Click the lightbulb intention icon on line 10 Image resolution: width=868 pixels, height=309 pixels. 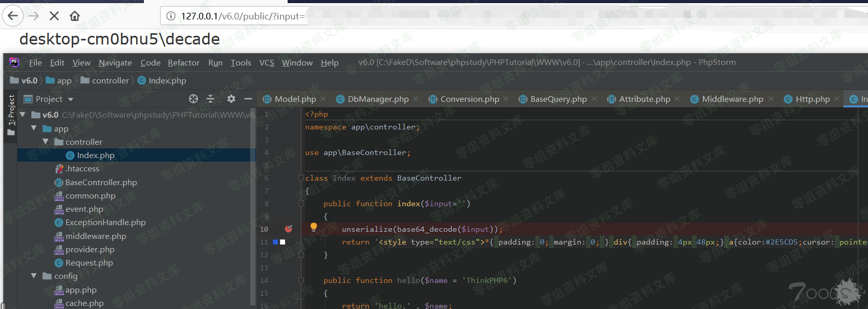(314, 227)
